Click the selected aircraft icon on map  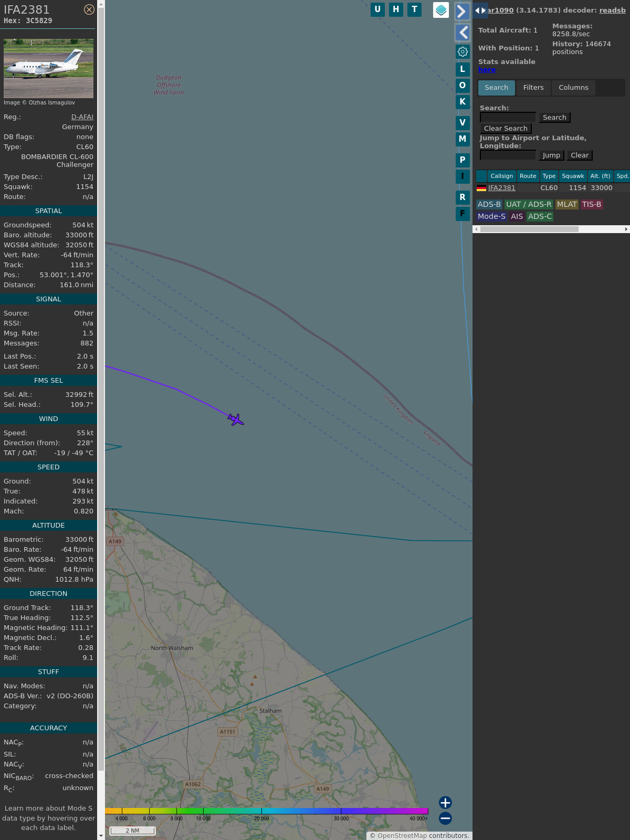[x=236, y=419]
